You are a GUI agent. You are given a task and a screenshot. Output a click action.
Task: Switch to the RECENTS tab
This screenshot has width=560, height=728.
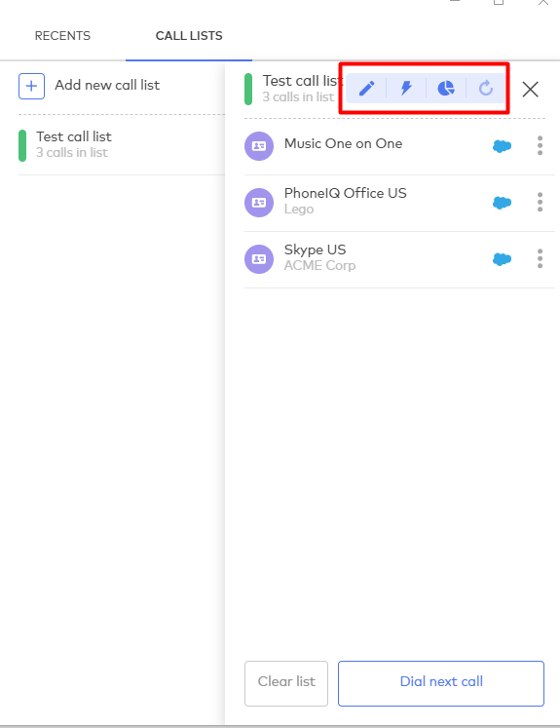pos(62,36)
